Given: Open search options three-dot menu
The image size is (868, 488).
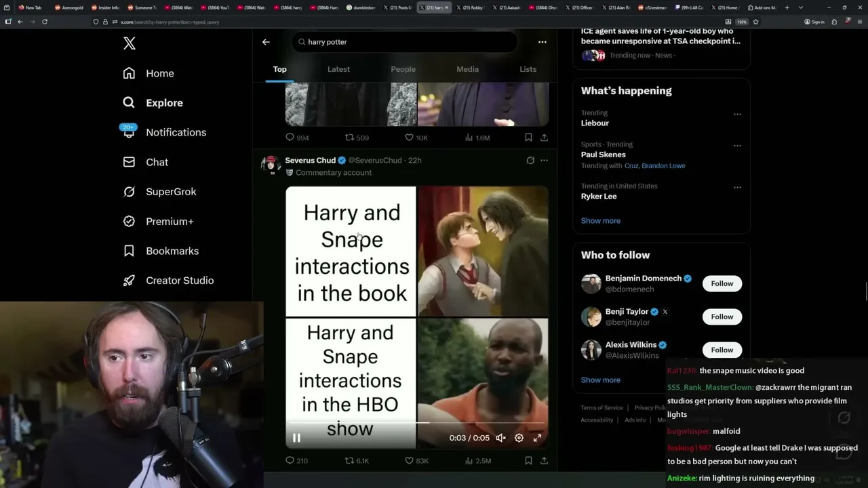Looking at the screenshot, I should point(542,42).
